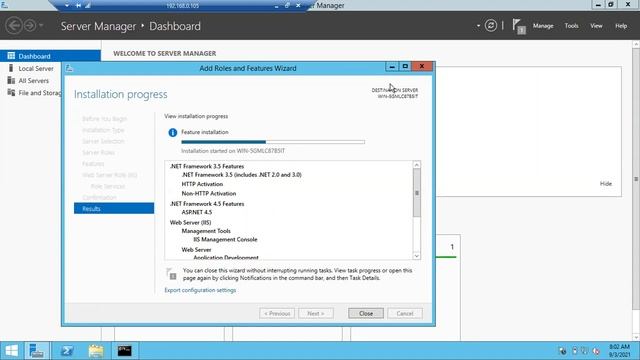Click Hide in the welcome tile
Image resolution: width=640 pixels, height=360 pixels.
click(606, 184)
